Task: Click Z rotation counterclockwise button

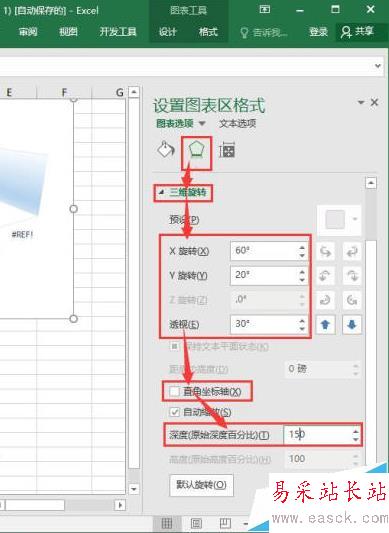Action: (352, 300)
